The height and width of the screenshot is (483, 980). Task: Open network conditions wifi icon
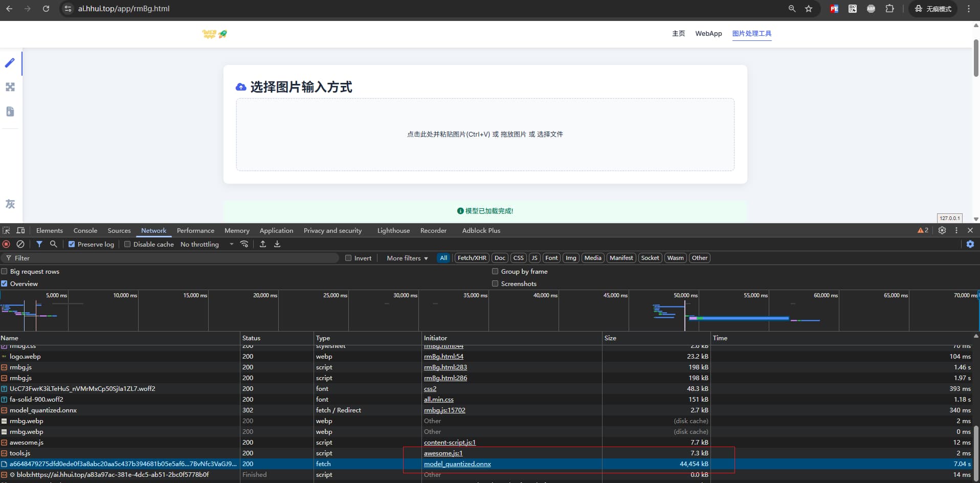coord(244,244)
